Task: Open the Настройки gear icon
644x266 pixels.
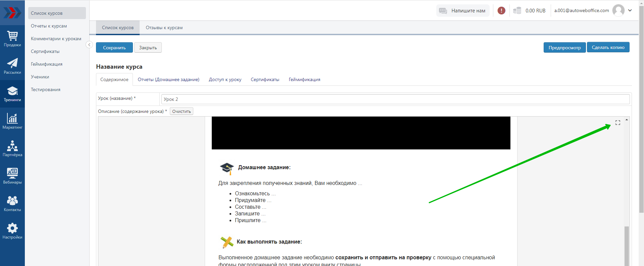Action: pos(12,231)
